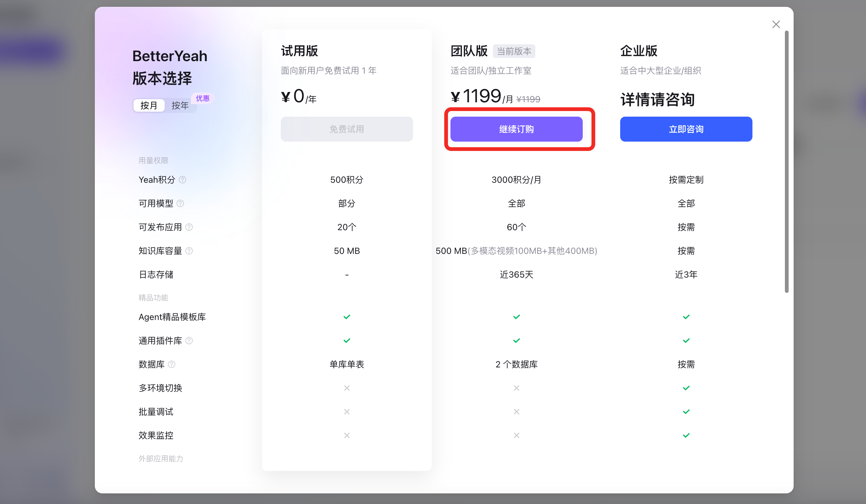The image size is (866, 504).
Task: Click Agent精品模板库 row label
Action: tap(172, 317)
